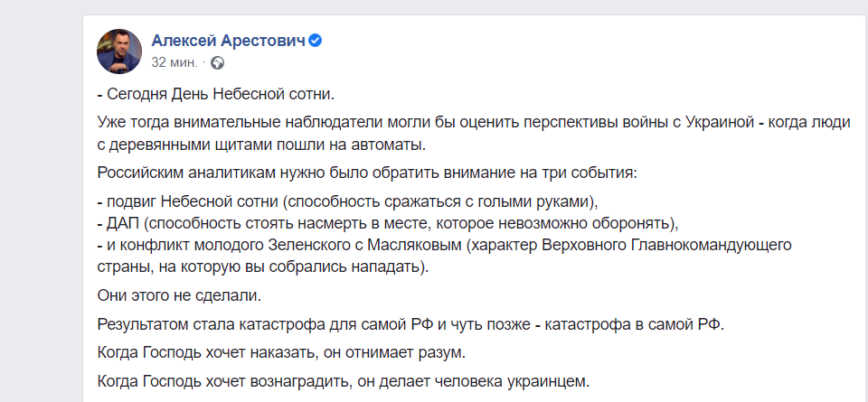
Task: Click the sentence 'Они этого не сделали.'
Action: 179,295
